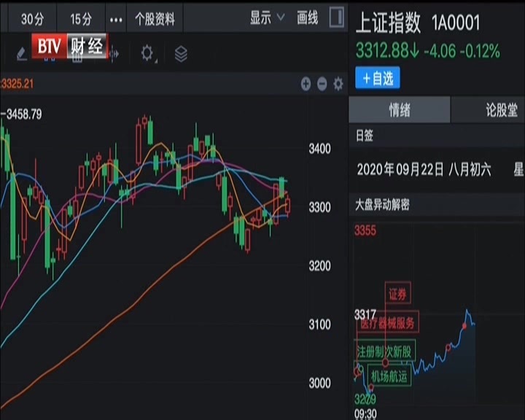The width and height of the screenshot is (525, 420).
Task: Click the 大盘异动解密 heading
Action: pos(382,204)
